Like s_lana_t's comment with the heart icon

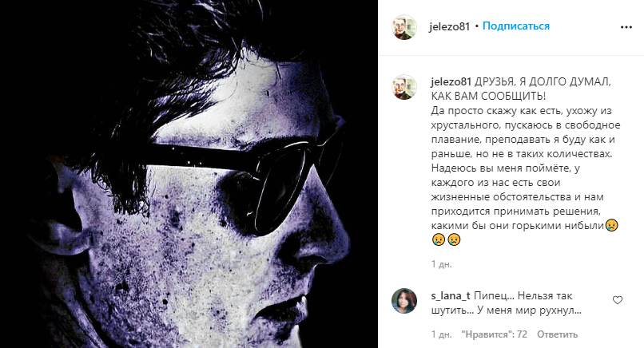pos(618,300)
